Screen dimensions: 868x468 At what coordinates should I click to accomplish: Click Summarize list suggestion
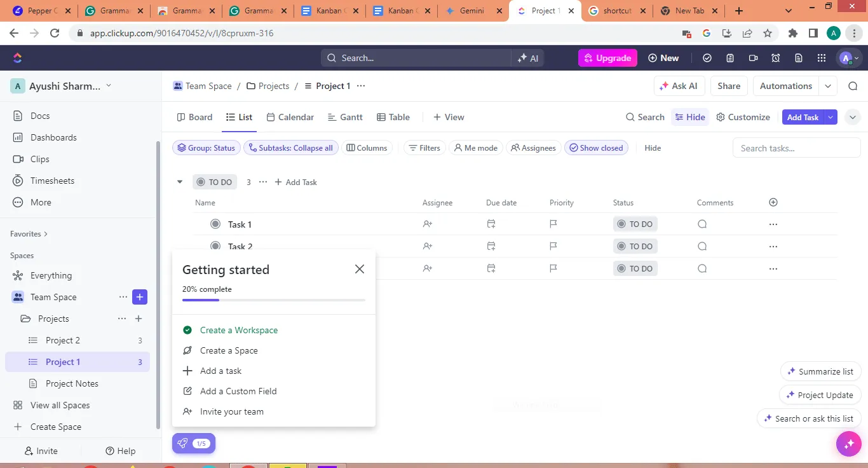point(820,371)
